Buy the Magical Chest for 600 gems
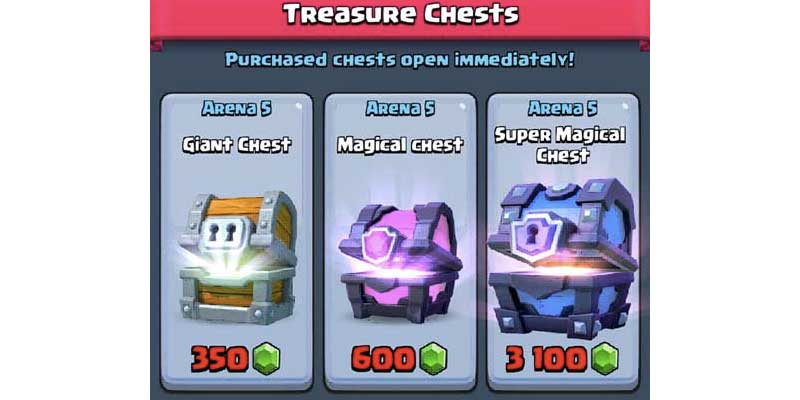 pos(399,360)
